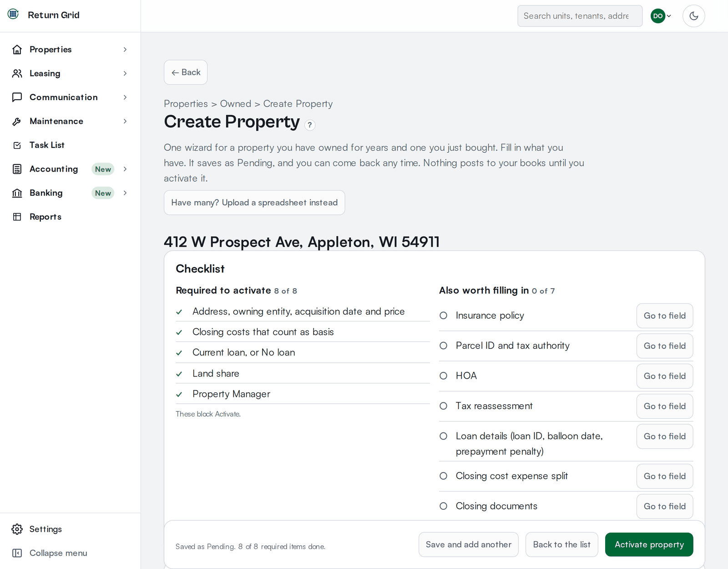
Task: Click Have many? Upload a spreadsheet instead
Action: [254, 203]
